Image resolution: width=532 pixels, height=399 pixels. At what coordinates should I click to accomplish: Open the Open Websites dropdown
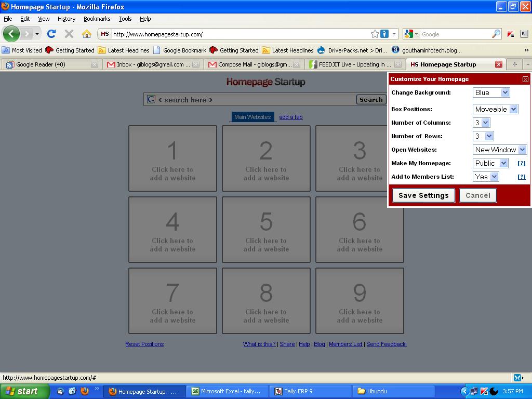pyautogui.click(x=500, y=150)
